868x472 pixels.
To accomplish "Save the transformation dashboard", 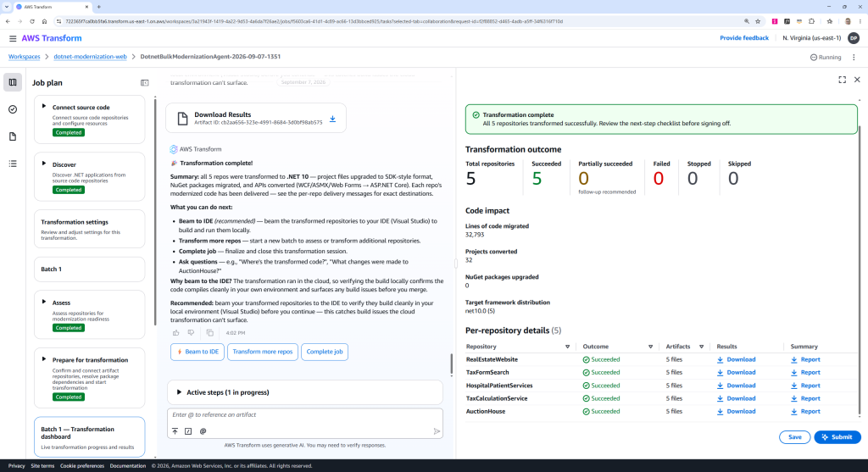I will [x=794, y=437].
